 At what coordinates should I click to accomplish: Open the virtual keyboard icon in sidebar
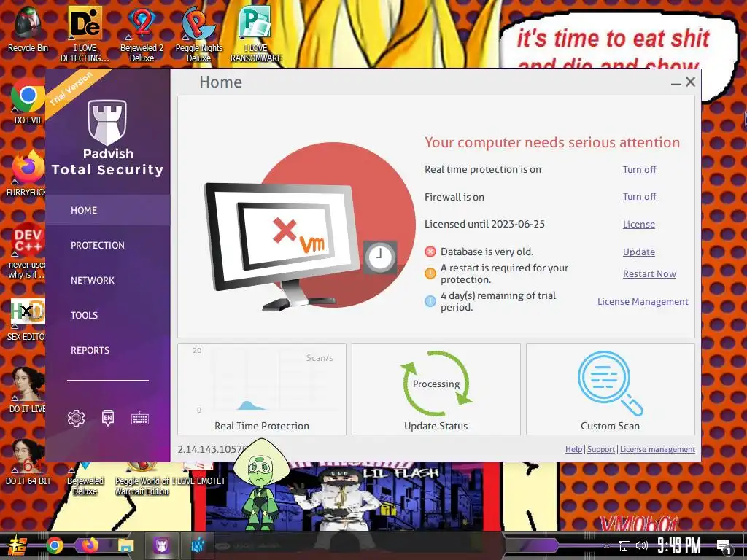click(140, 419)
